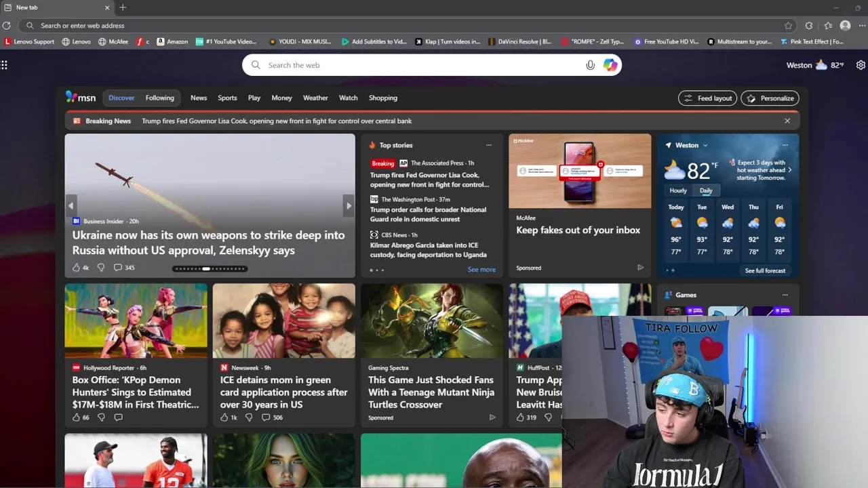The height and width of the screenshot is (488, 868).
Task: Open the News tab on MSN
Action: point(199,98)
